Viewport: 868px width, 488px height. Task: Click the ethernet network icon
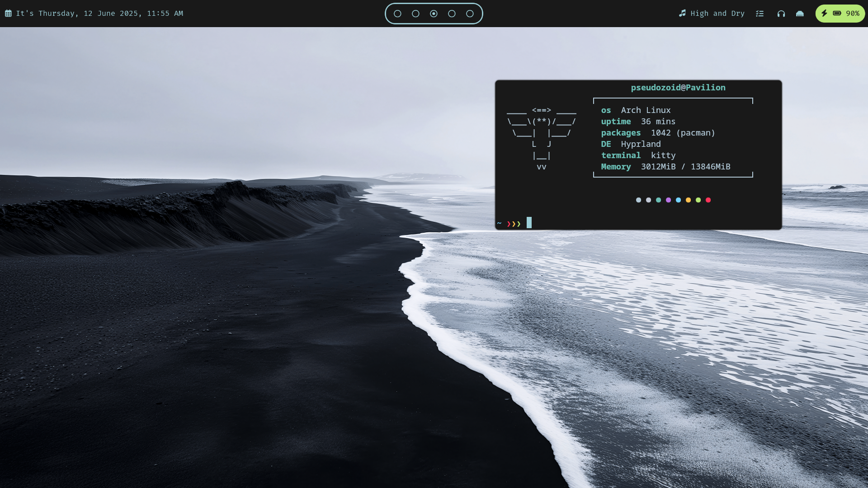pyautogui.click(x=800, y=14)
